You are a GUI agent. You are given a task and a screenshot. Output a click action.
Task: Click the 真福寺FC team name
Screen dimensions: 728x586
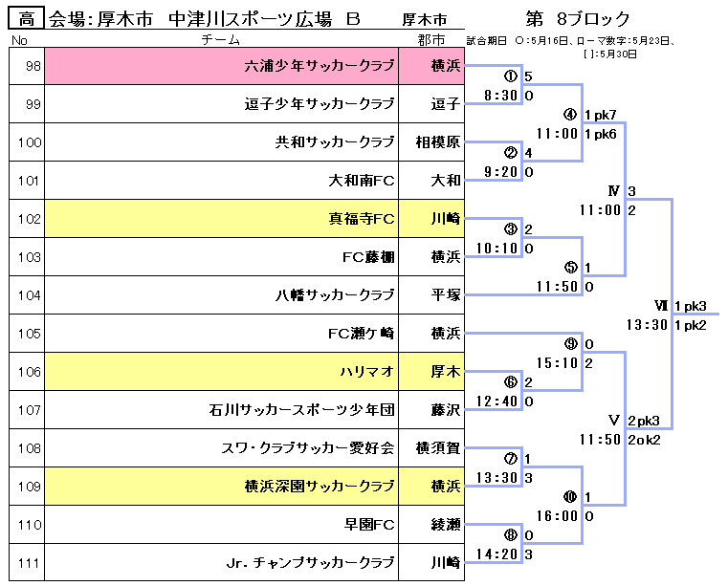[x=362, y=219]
